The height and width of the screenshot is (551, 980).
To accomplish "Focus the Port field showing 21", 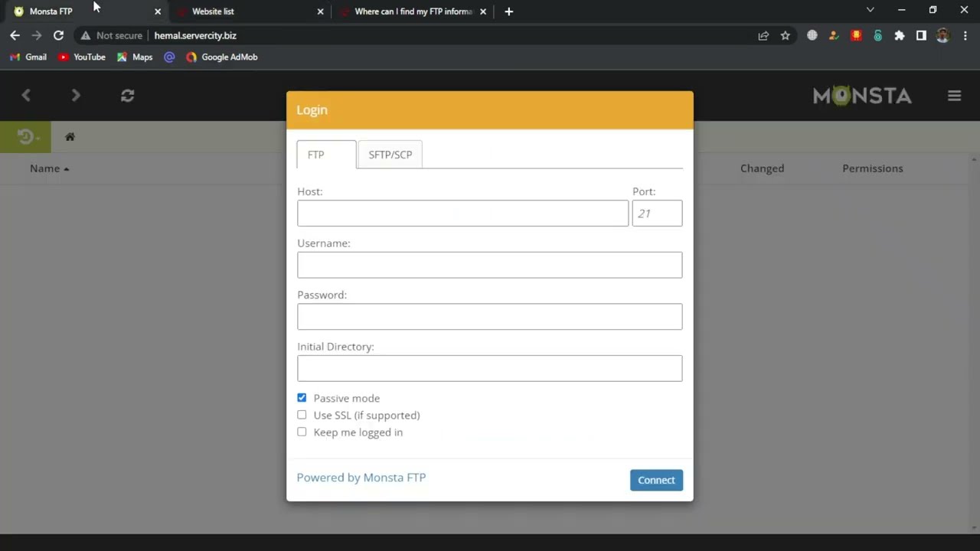I will 657,214.
